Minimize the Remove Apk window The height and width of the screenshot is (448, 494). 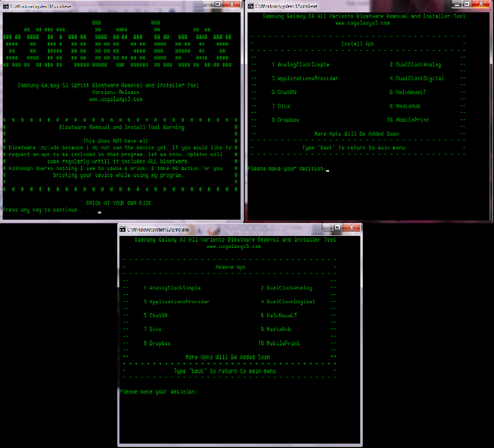328,228
